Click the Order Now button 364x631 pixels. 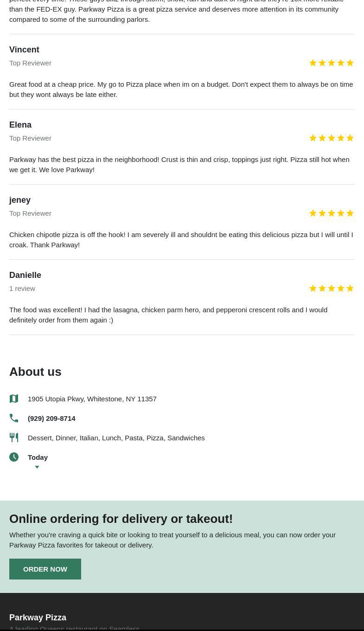[45, 569]
